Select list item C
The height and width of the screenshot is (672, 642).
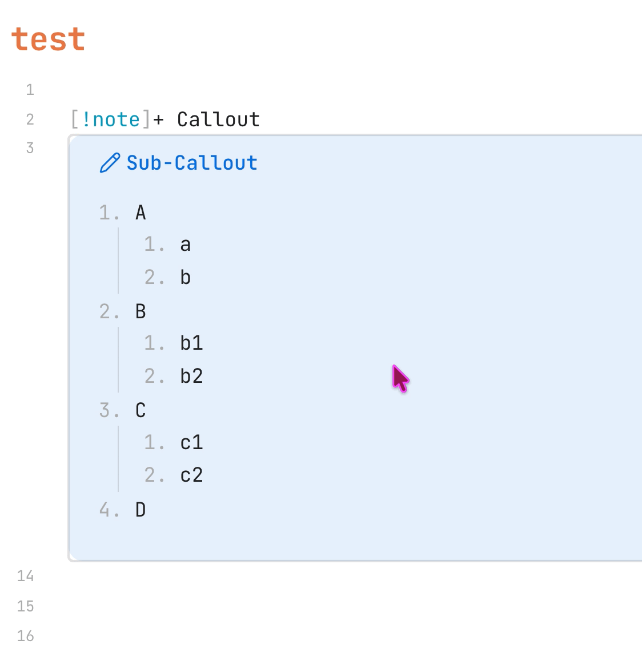[141, 410]
